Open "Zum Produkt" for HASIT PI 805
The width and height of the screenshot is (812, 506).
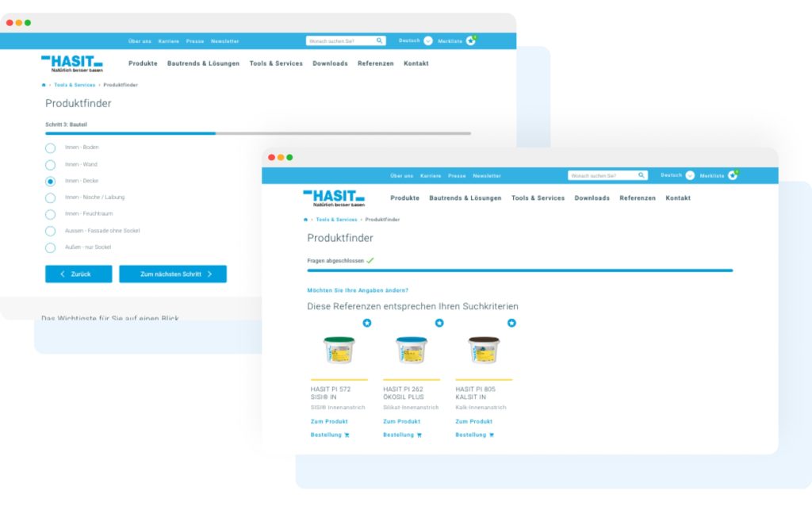[474, 422]
